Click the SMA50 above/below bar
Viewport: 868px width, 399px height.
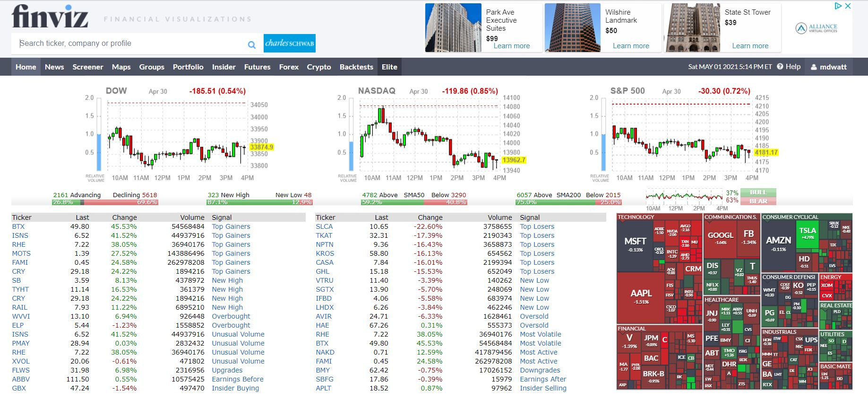[x=414, y=202]
